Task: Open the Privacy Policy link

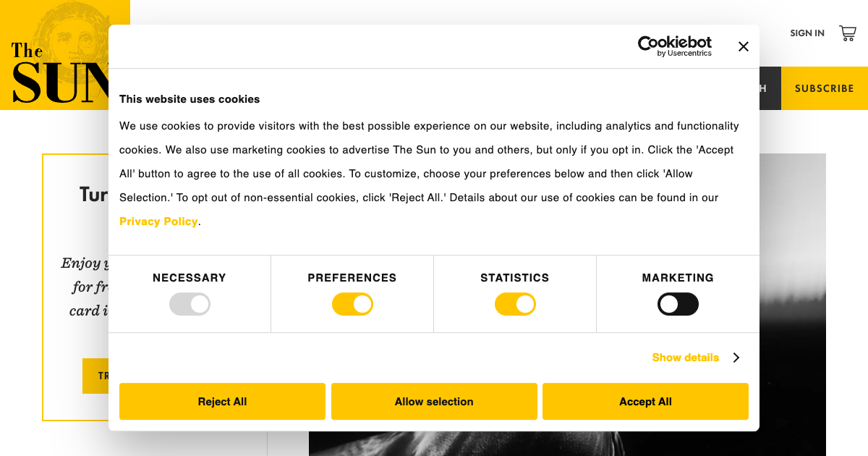Action: [x=158, y=221]
